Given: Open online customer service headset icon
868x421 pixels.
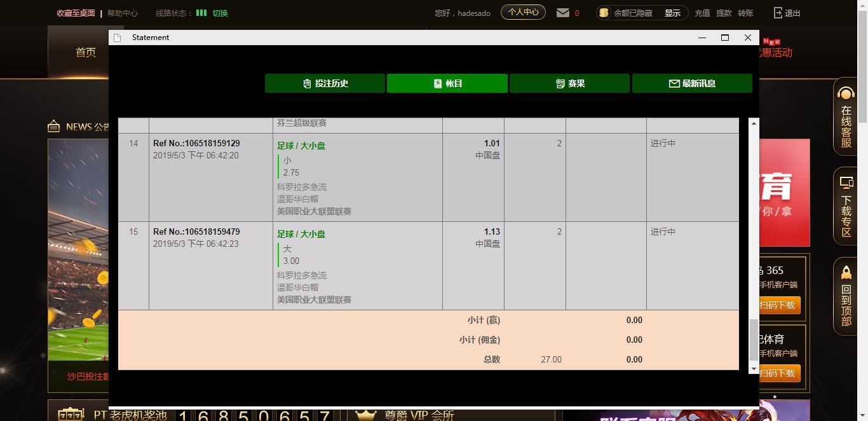Looking at the screenshot, I should tap(846, 95).
